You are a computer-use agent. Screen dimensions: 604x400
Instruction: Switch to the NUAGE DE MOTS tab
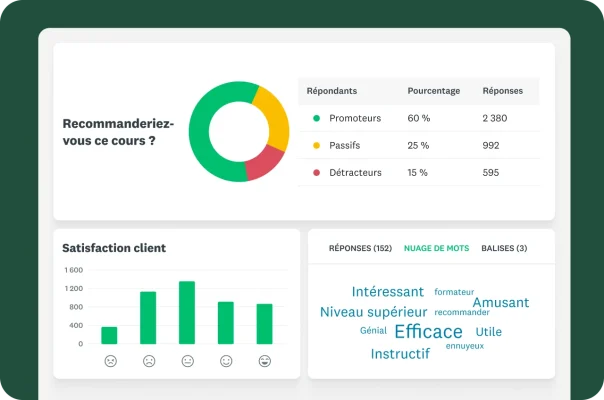(x=436, y=248)
